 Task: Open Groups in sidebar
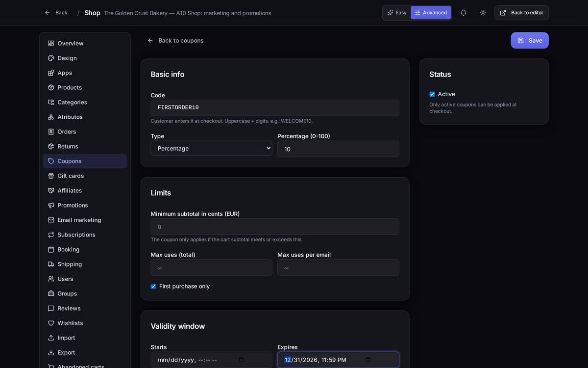85,293
